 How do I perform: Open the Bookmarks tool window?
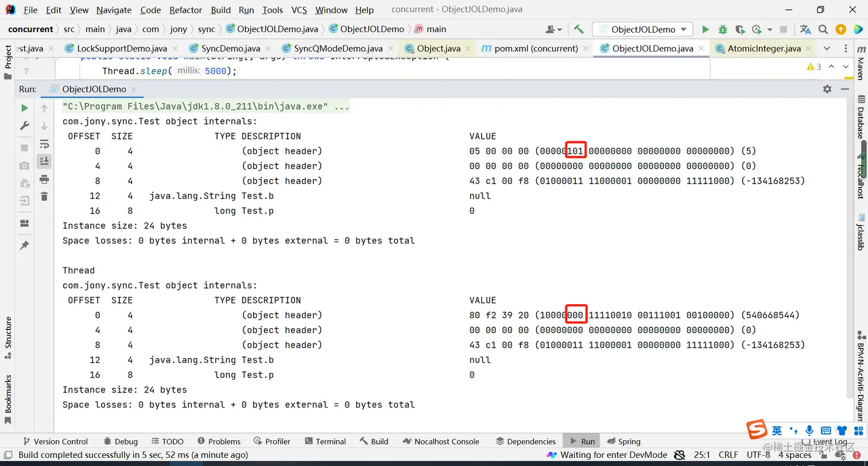tap(7, 399)
